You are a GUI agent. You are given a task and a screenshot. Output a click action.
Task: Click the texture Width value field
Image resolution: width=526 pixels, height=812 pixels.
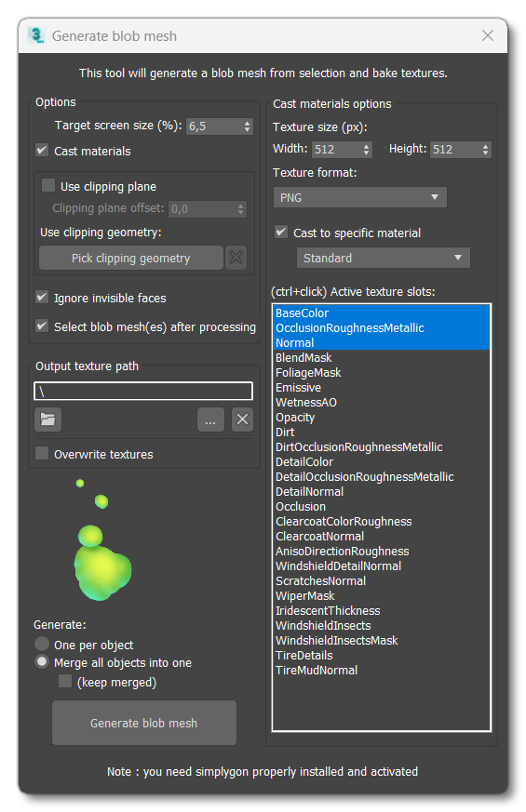(337, 150)
